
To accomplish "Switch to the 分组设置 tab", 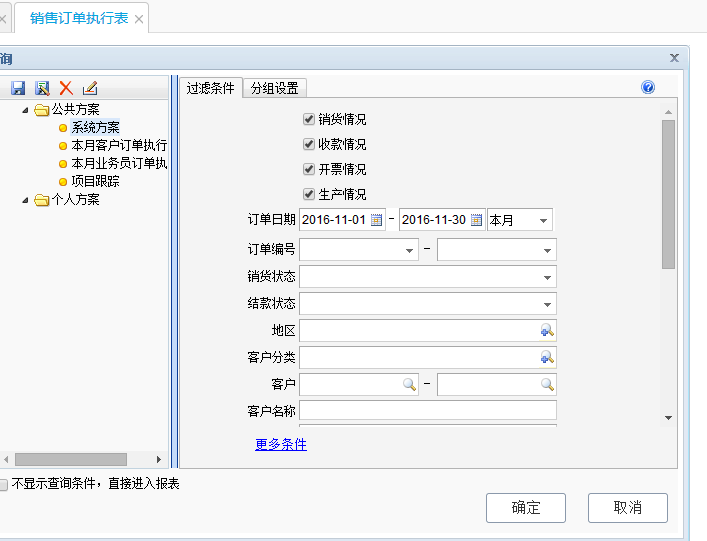I will tap(275, 88).
